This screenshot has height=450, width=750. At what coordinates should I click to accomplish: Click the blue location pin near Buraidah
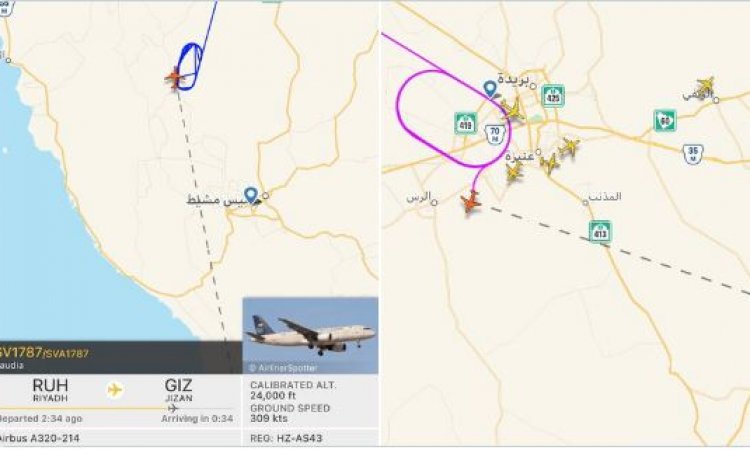tap(490, 89)
